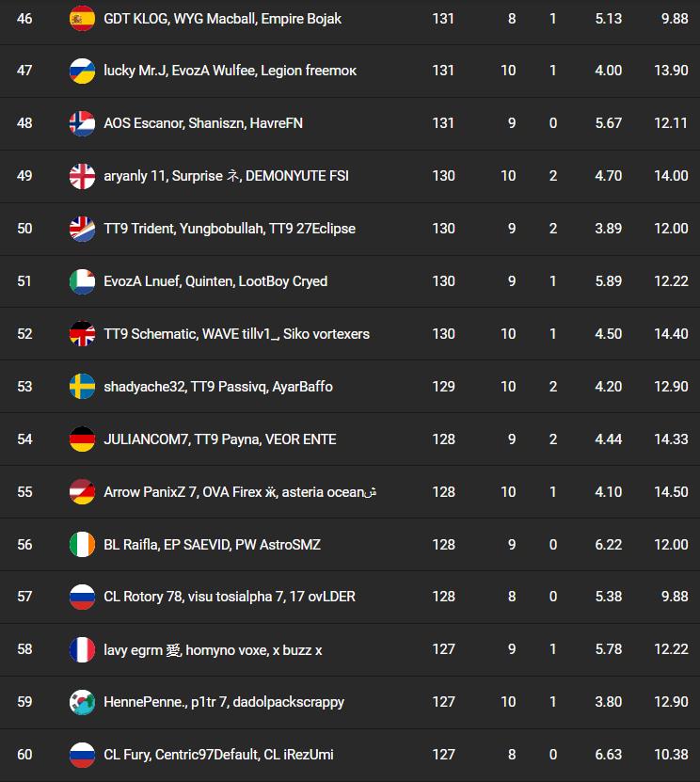
Task: Click the Spain flag in row 46
Action: coord(83,18)
